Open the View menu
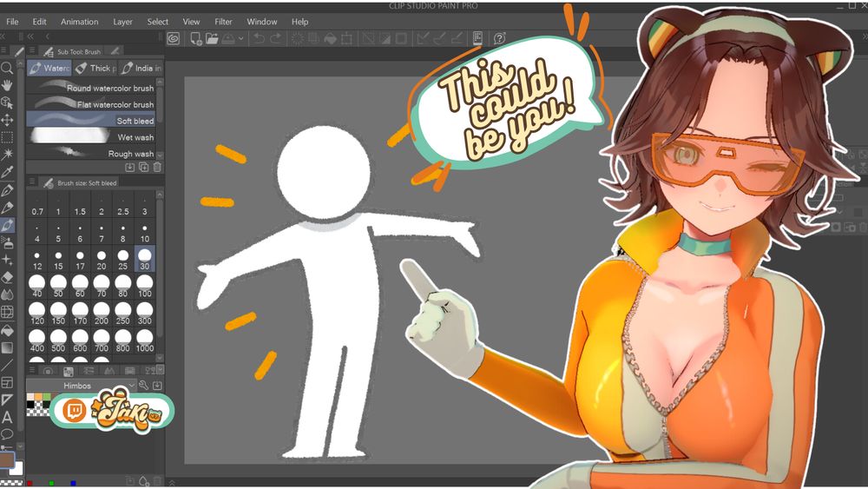This screenshot has width=868, height=489. point(191,22)
